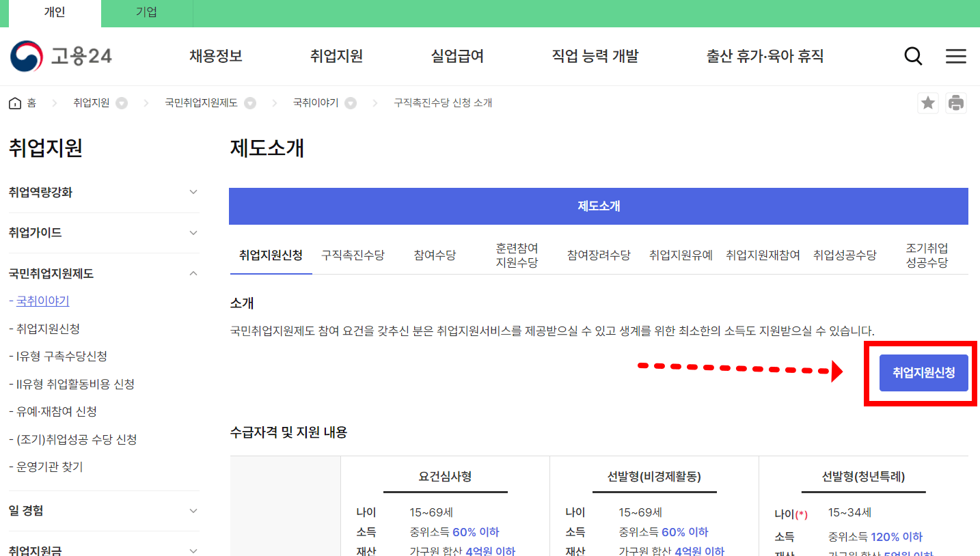The image size is (980, 556).
Task: Select 훈련참여 지원수당 tab
Action: [517, 255]
